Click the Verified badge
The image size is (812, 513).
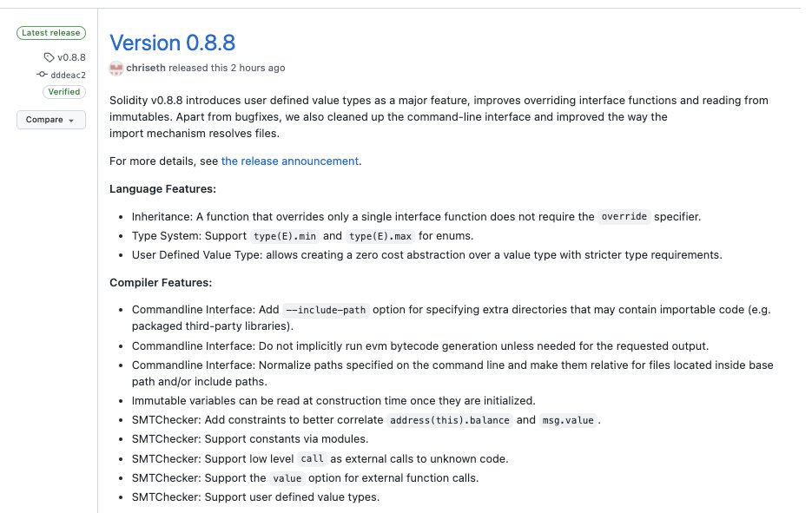tap(64, 91)
